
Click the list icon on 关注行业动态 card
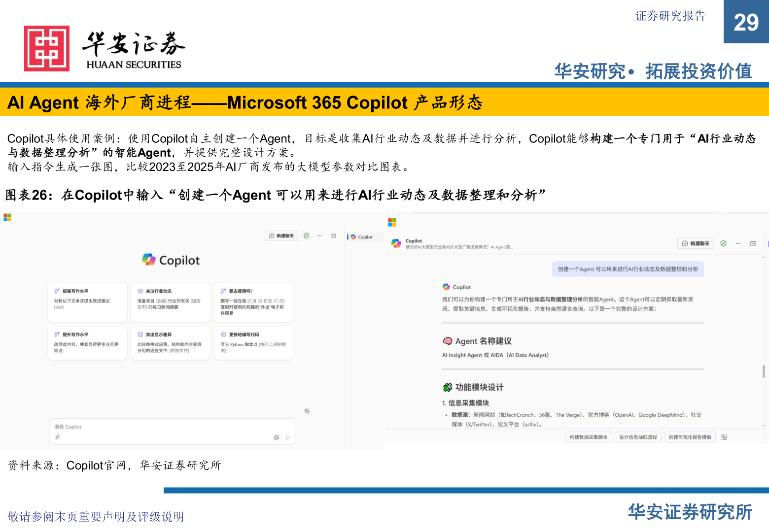[x=140, y=291]
